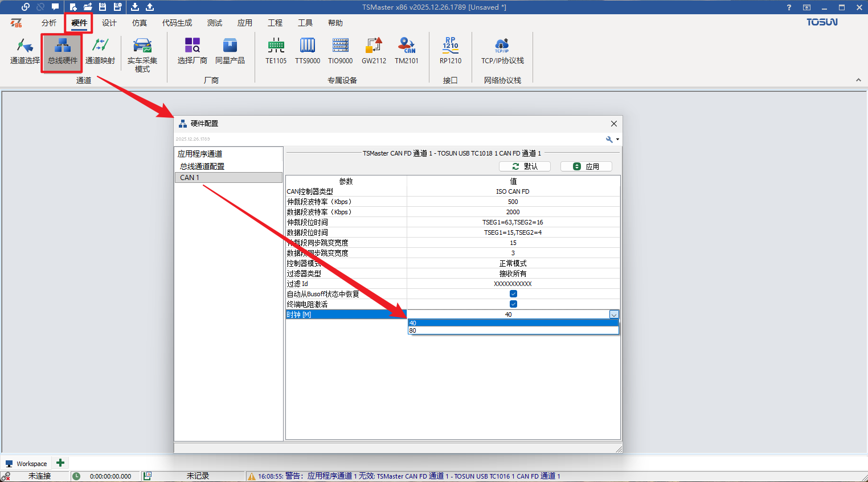Enable 实车采集模式

click(x=142, y=54)
